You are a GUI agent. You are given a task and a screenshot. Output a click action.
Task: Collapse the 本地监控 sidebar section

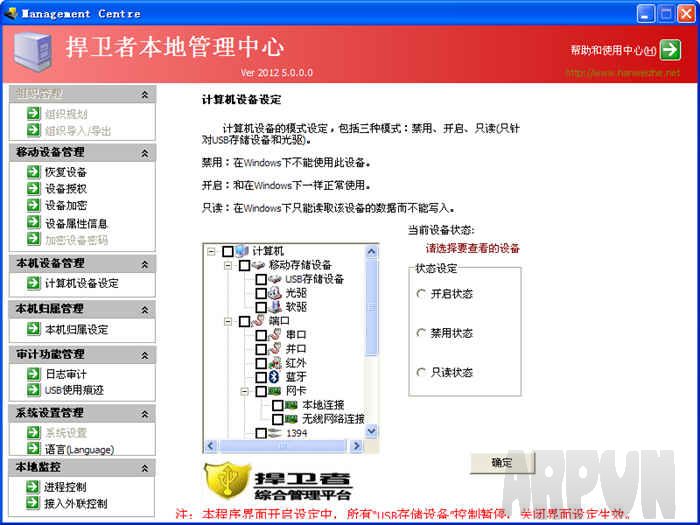(x=145, y=468)
